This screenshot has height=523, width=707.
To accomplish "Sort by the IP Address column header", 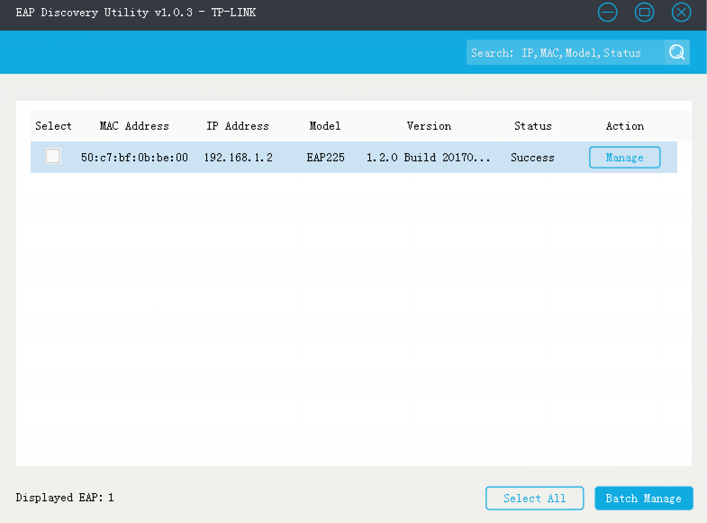I will tap(238, 126).
